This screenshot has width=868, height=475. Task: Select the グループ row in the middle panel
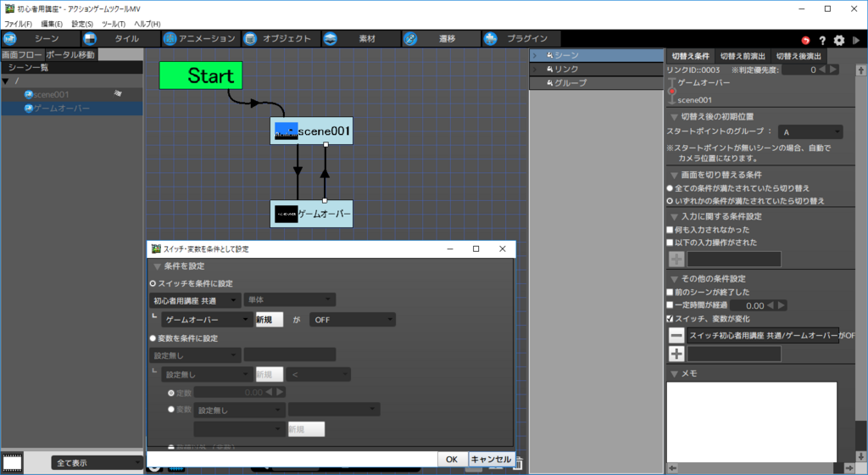pyautogui.click(x=597, y=83)
